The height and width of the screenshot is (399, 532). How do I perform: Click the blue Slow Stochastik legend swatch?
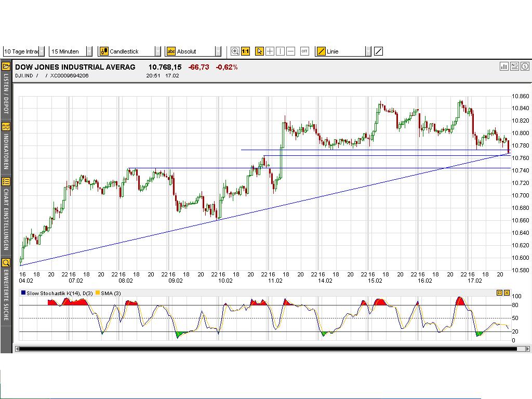(23, 292)
